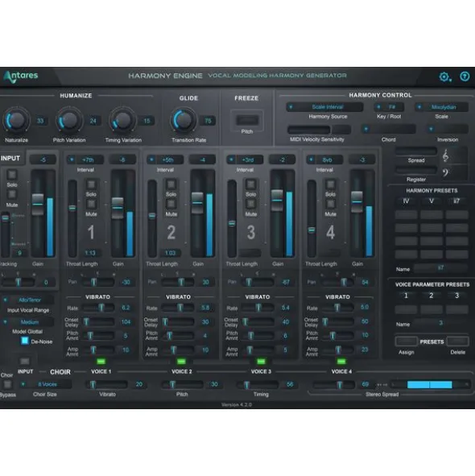The height and width of the screenshot is (476, 475).
Task: Toggle the Freeze Pitch button
Action: point(247,120)
